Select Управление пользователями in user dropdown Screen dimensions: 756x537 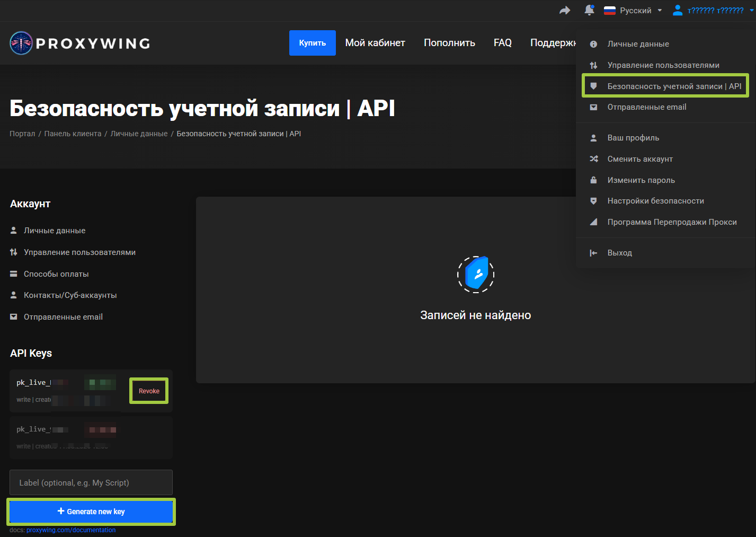click(663, 65)
